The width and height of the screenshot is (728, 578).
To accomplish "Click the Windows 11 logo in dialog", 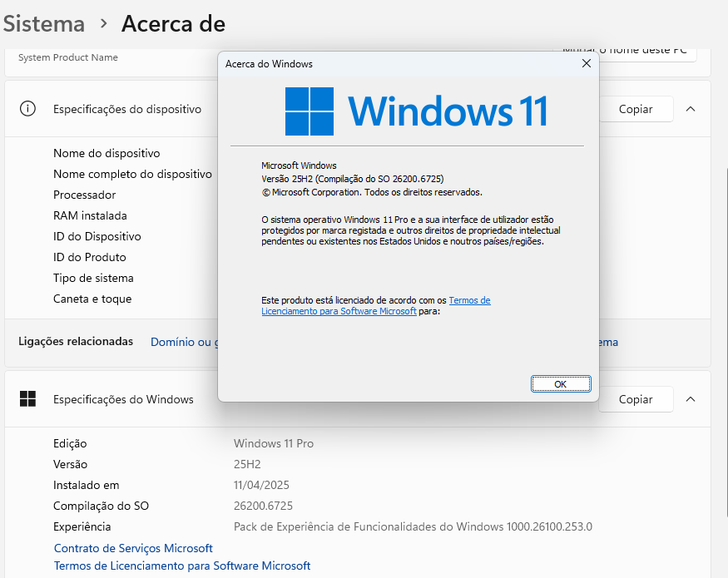I will point(416,111).
